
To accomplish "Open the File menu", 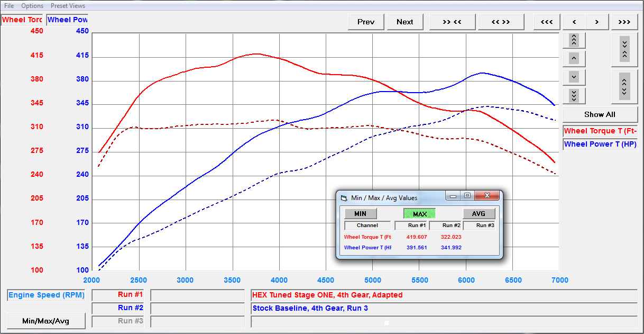I will tap(9, 6).
